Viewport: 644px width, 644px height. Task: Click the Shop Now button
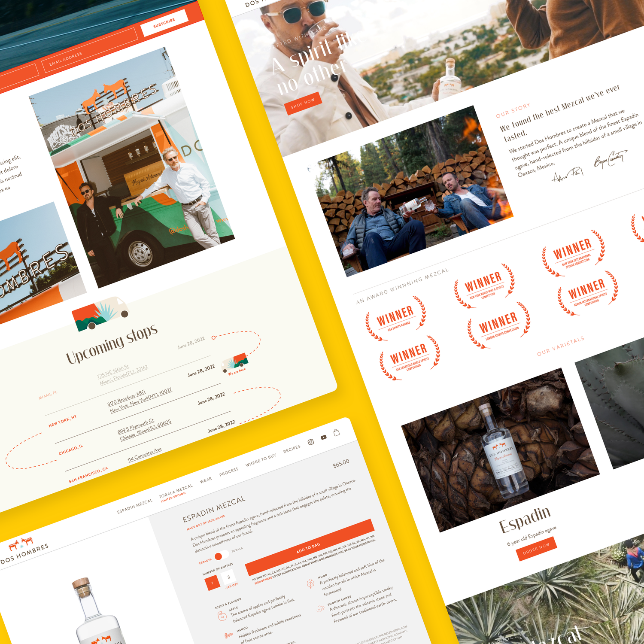303,103
